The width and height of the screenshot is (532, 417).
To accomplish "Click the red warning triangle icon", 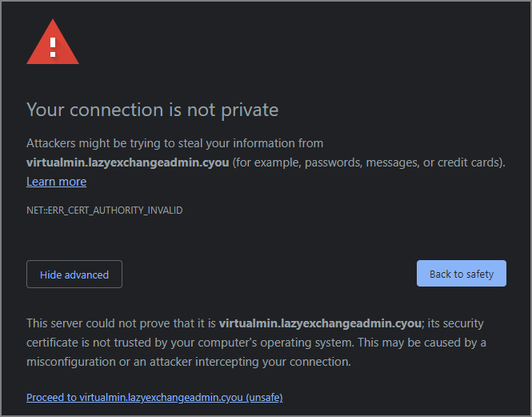I will click(53, 42).
